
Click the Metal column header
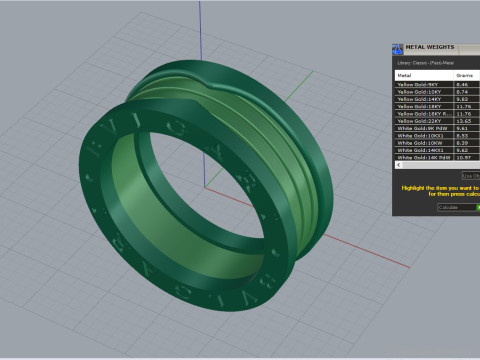click(x=424, y=75)
